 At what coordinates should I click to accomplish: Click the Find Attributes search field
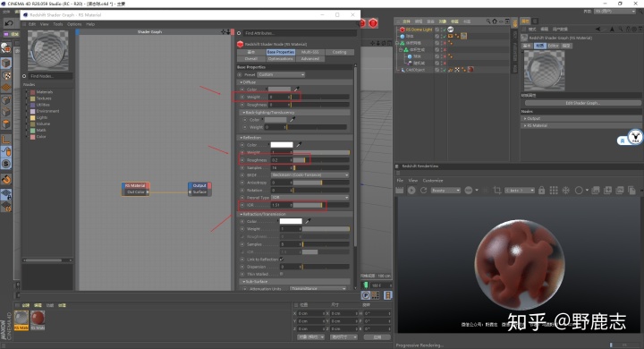click(x=300, y=33)
